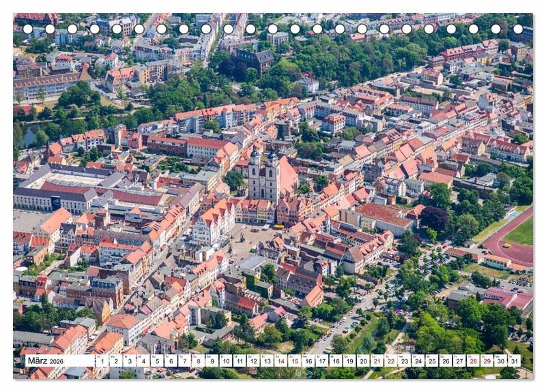Select red-marked day 14 in calendar strip
This screenshot has width=546, height=392.
281,361
